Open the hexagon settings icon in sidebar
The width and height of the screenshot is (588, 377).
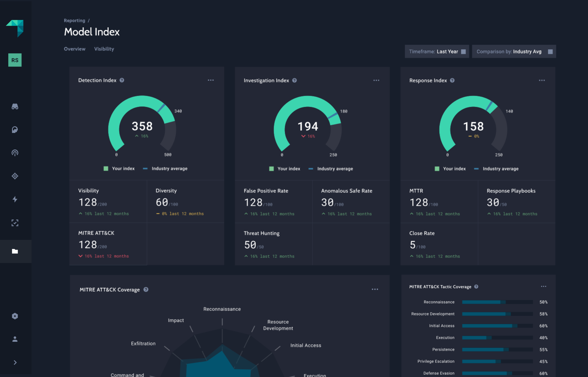point(15,316)
